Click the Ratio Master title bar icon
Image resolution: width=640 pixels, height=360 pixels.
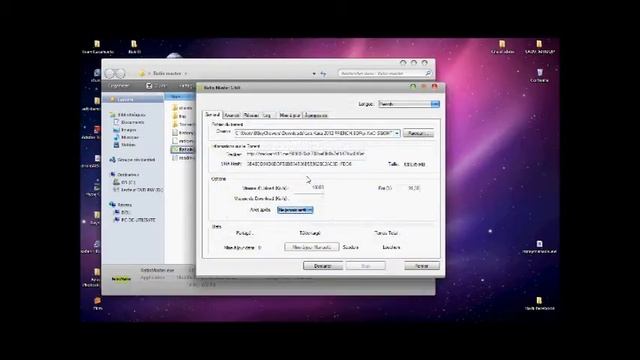[x=200, y=88]
